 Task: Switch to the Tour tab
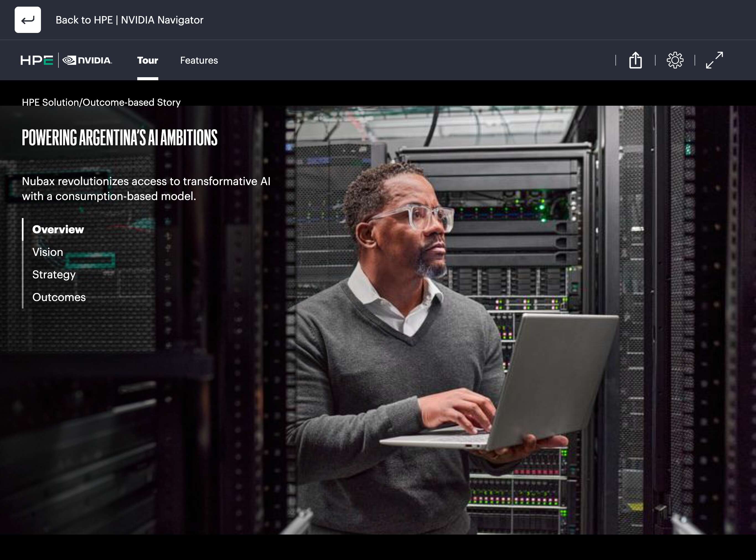pyautogui.click(x=147, y=60)
